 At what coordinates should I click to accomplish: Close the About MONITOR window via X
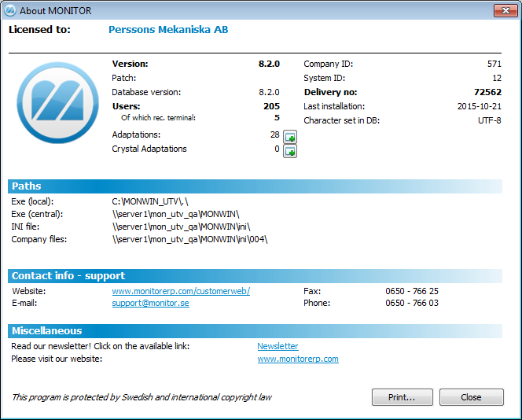[505, 11]
